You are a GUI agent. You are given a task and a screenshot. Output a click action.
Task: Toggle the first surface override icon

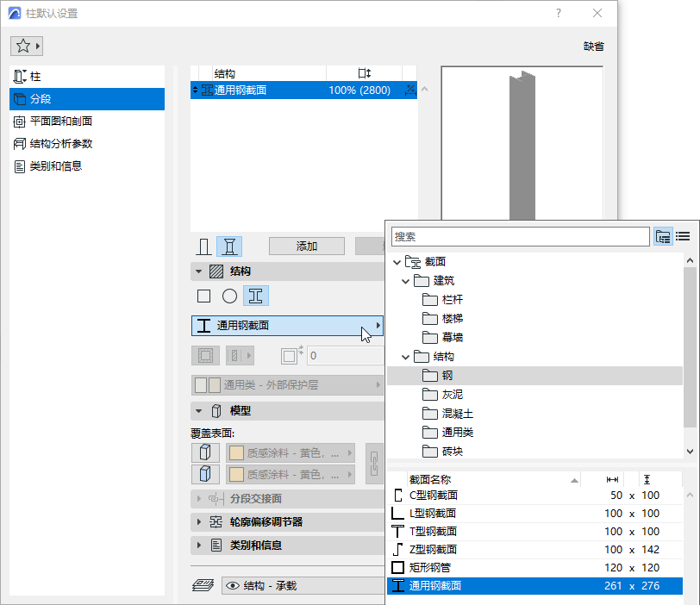(205, 452)
